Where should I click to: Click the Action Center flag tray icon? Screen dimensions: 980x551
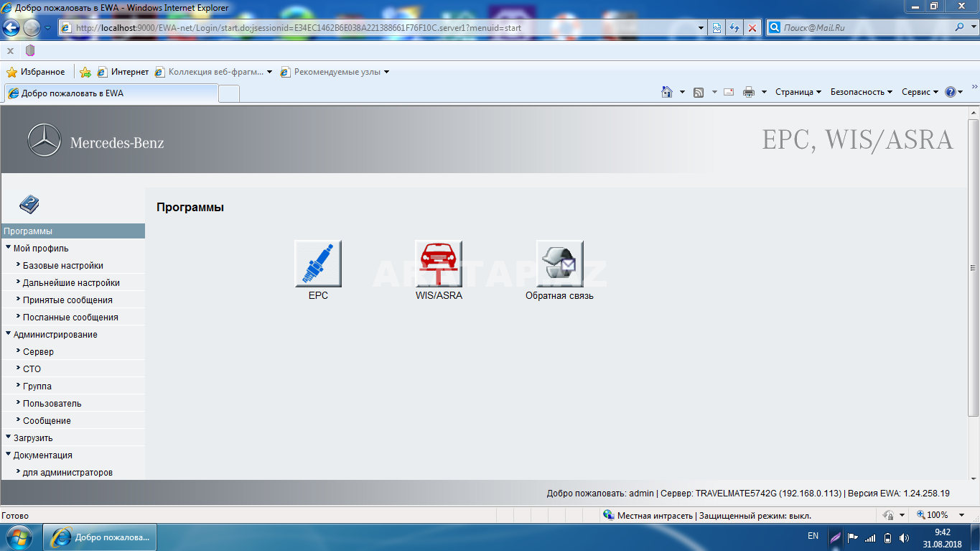pos(853,537)
